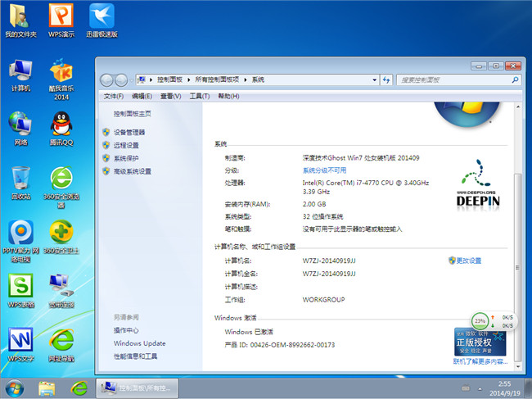Screen dimensions: 532x399
Task: Click the scrollbar up arrow
Action: (x=518, y=107)
